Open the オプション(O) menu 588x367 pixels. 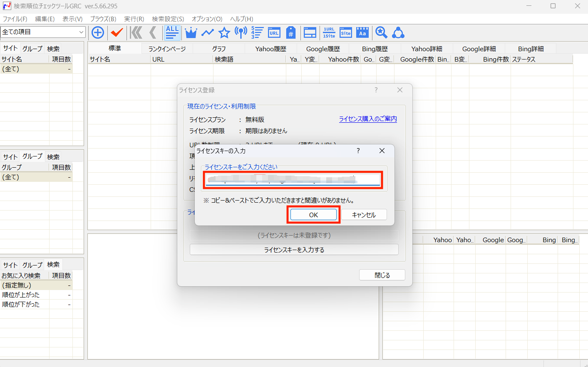point(207,19)
